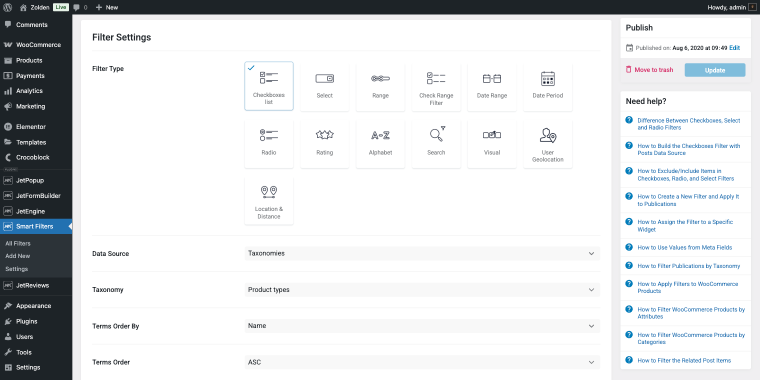760x380 pixels.
Task: Pick the Range filter type
Action: pyautogui.click(x=380, y=86)
